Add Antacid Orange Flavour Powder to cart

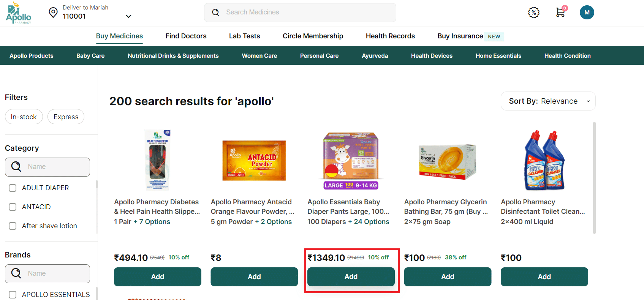[x=254, y=277]
